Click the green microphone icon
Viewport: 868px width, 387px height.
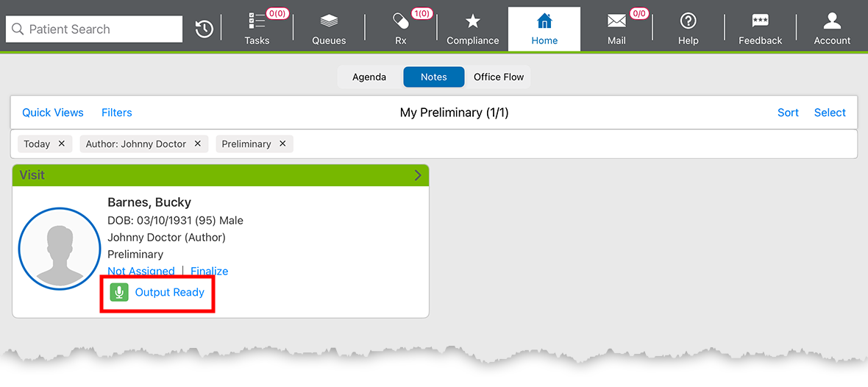click(x=119, y=292)
